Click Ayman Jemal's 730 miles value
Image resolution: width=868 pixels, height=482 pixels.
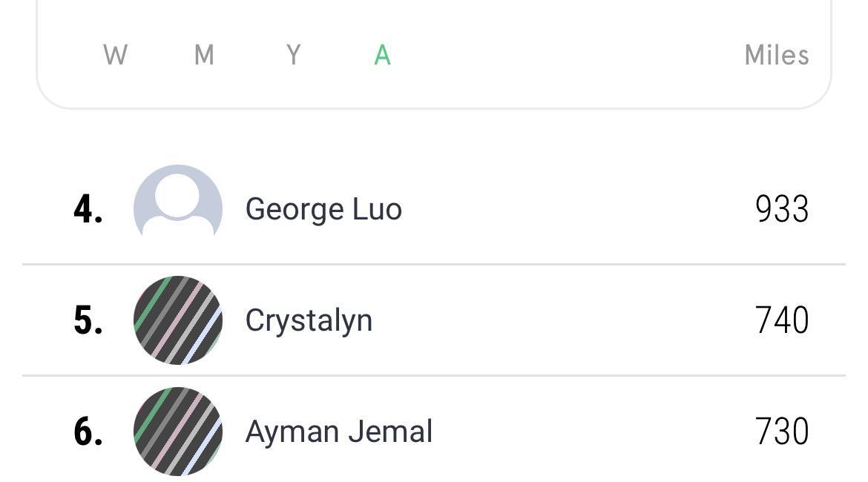[781, 431]
